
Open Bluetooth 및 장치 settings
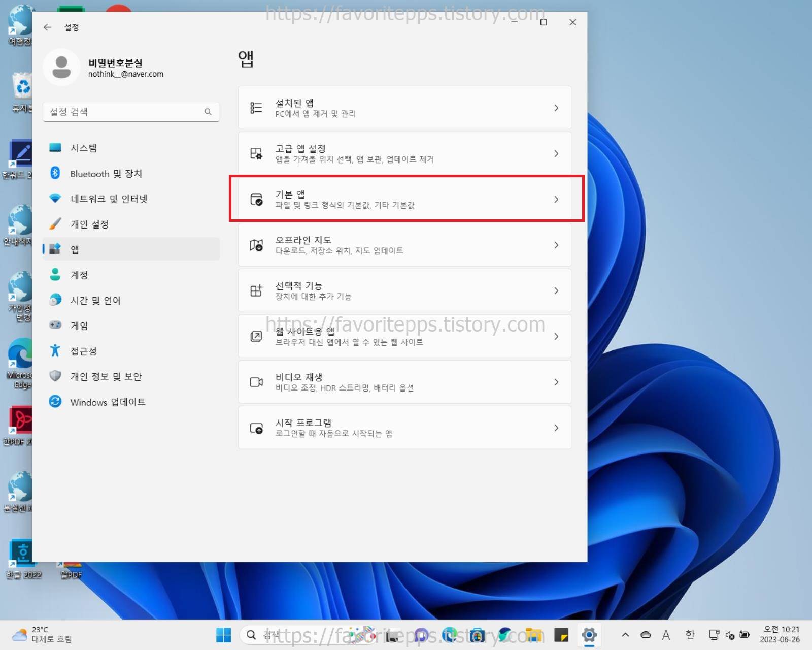(x=131, y=173)
